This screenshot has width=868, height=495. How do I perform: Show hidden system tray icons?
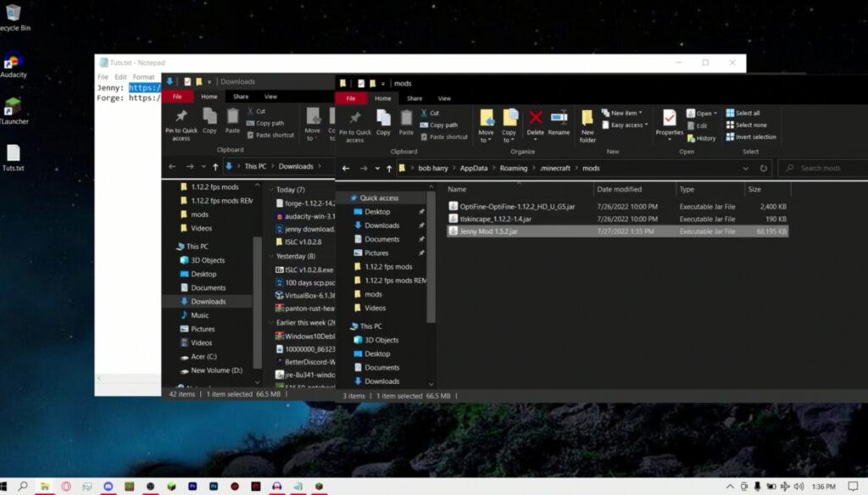click(730, 487)
